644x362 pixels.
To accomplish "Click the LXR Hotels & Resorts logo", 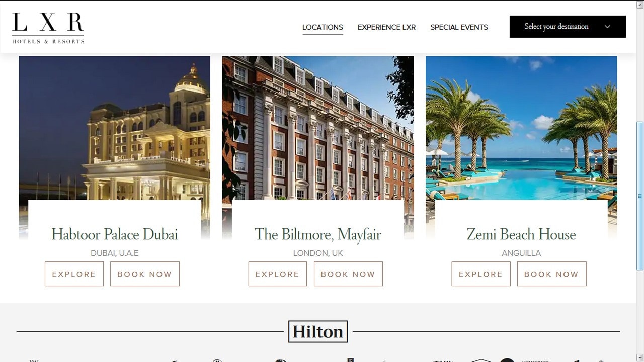I will click(48, 28).
